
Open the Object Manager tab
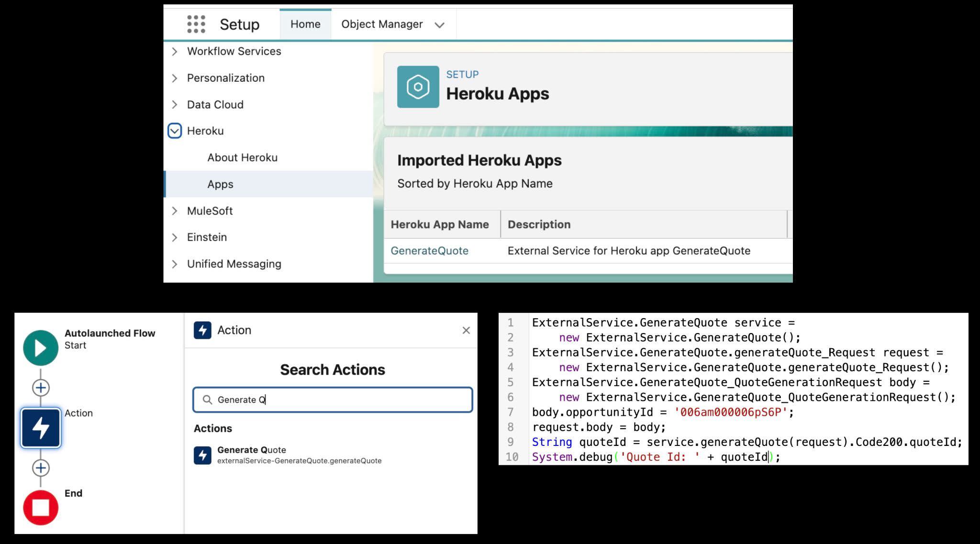pyautogui.click(x=382, y=24)
